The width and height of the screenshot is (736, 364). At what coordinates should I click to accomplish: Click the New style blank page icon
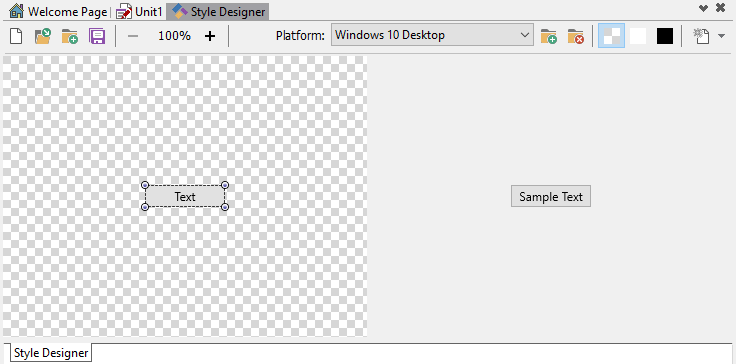[16, 36]
